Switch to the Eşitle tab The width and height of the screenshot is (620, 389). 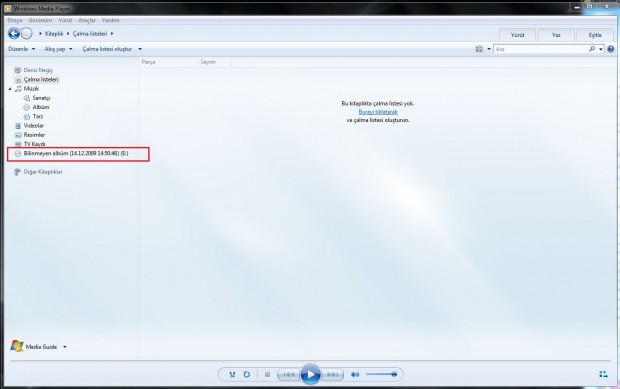coord(595,35)
